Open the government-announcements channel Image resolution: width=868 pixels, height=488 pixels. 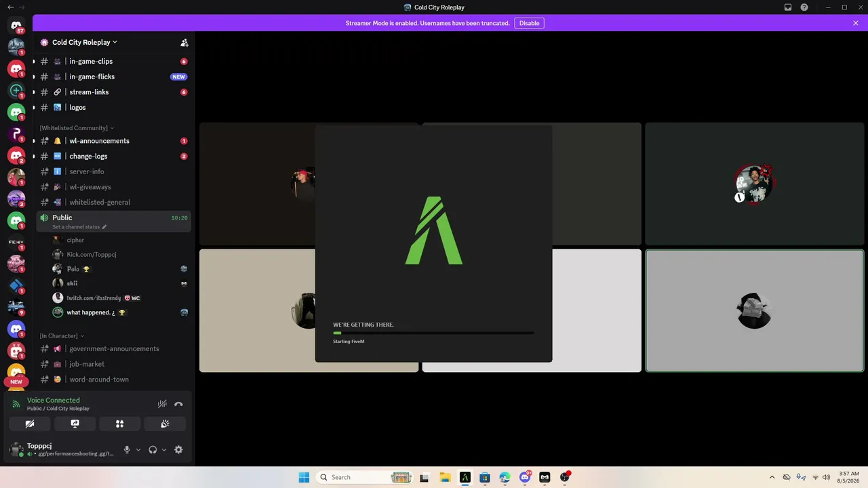113,348
